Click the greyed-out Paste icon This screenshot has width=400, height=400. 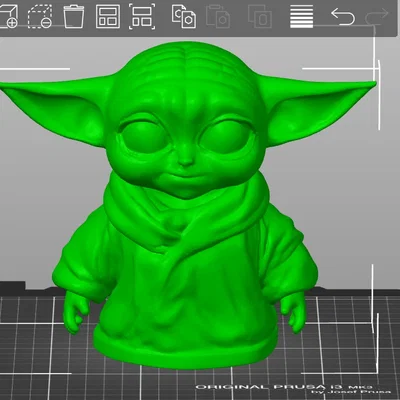(218, 16)
